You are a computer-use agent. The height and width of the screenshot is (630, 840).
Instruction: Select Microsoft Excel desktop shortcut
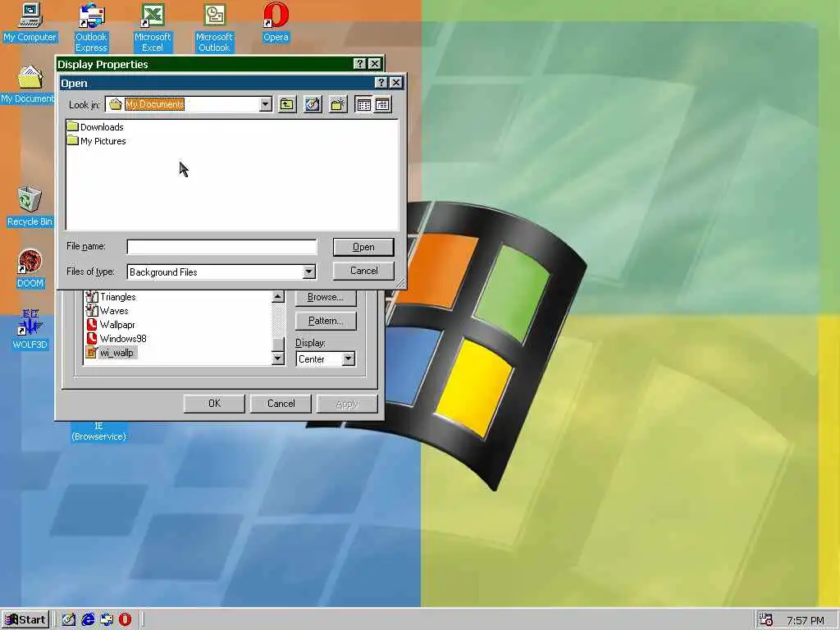click(x=152, y=28)
